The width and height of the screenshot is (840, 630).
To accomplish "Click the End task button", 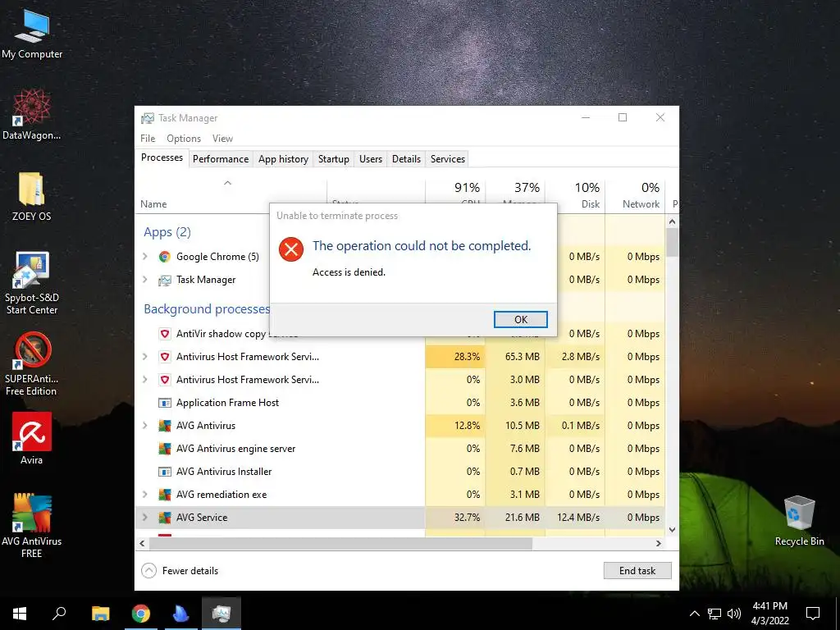I will click(637, 571).
